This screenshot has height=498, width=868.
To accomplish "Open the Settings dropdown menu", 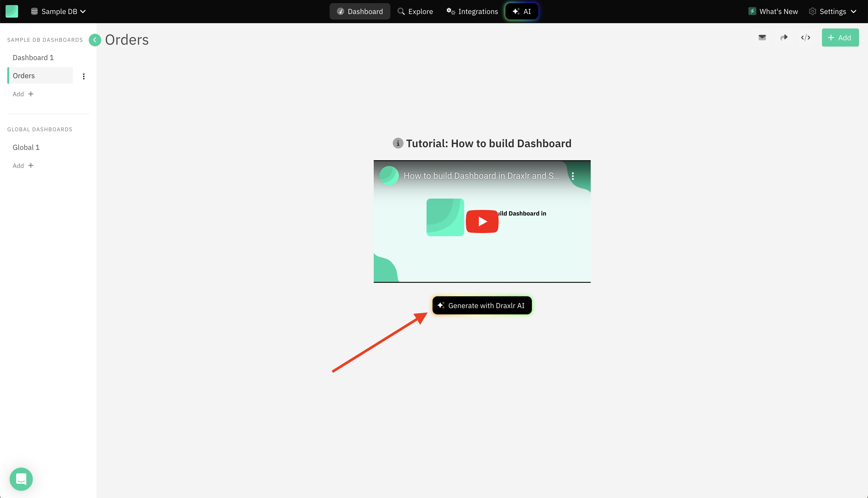I will coord(833,11).
